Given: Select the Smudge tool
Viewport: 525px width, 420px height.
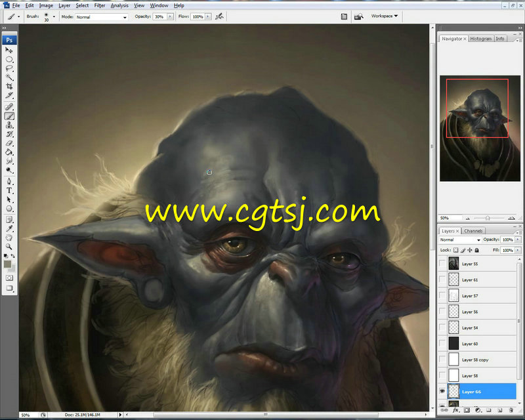Looking at the screenshot, I should click(9, 161).
